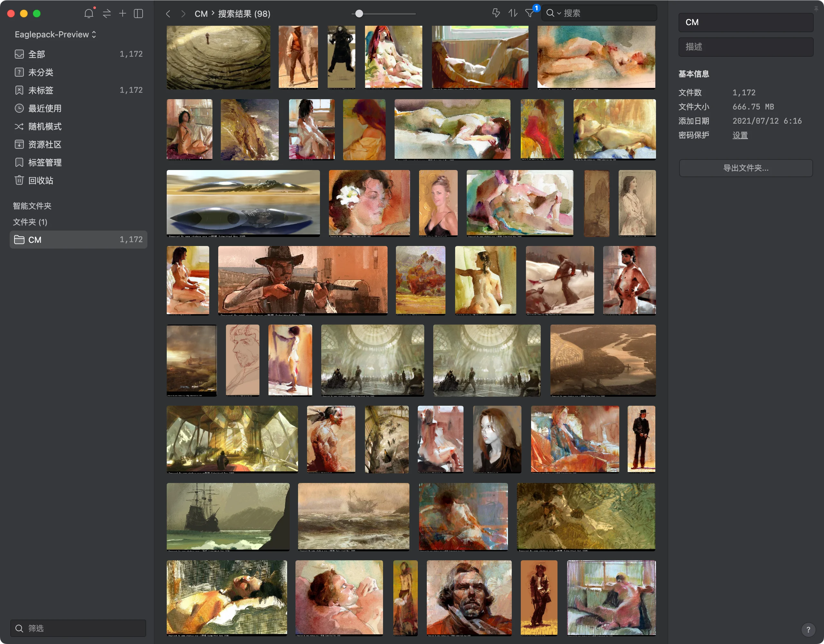Click the 智能文件夹 section header
The width and height of the screenshot is (824, 644).
coord(32,206)
